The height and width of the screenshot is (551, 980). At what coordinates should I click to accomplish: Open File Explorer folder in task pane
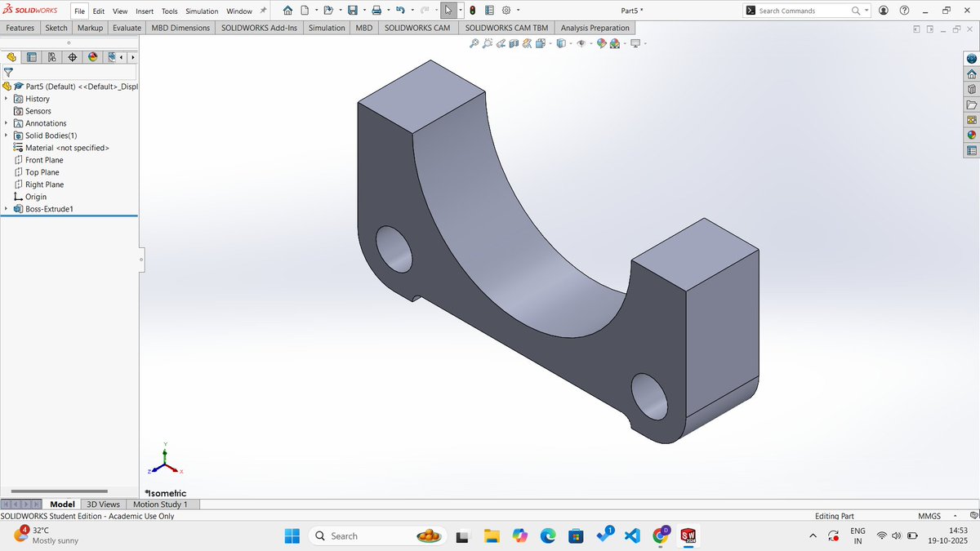click(971, 104)
